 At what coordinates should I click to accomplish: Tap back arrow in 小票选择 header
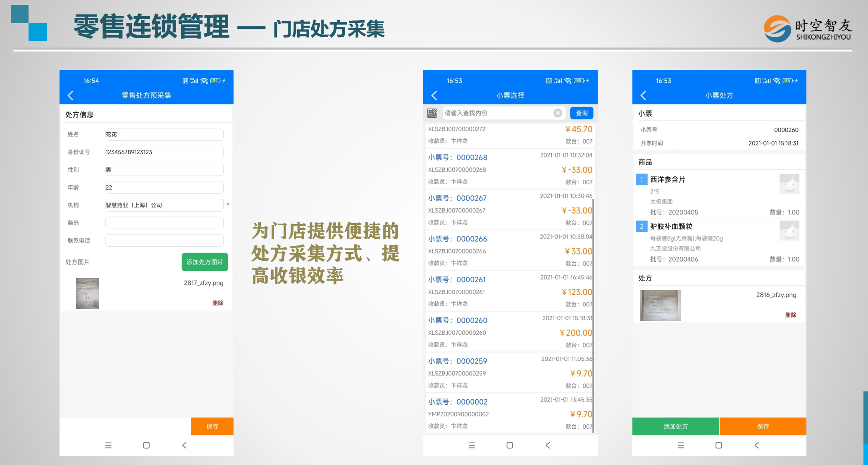pos(434,95)
